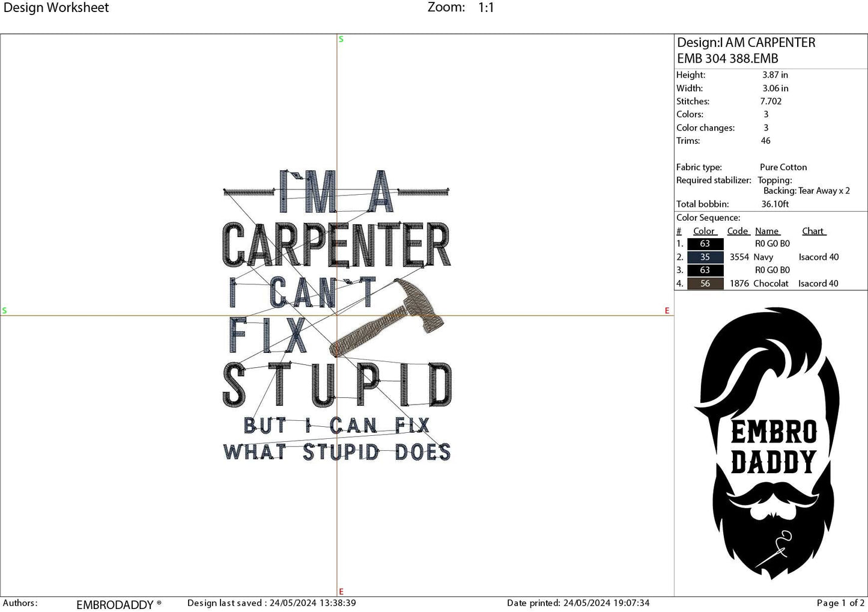Click the Code column header
This screenshot has width=868, height=612.
pyautogui.click(x=737, y=231)
